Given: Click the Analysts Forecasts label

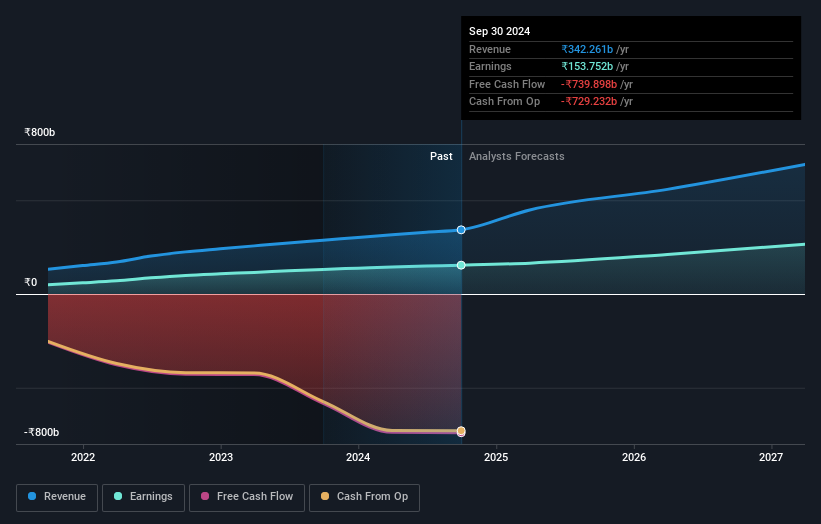Looking at the screenshot, I should coord(517,157).
